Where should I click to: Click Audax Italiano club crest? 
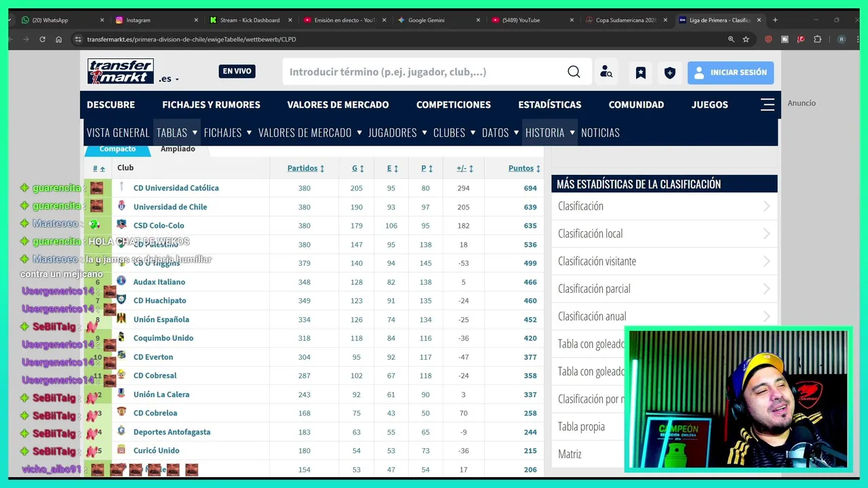pos(121,281)
